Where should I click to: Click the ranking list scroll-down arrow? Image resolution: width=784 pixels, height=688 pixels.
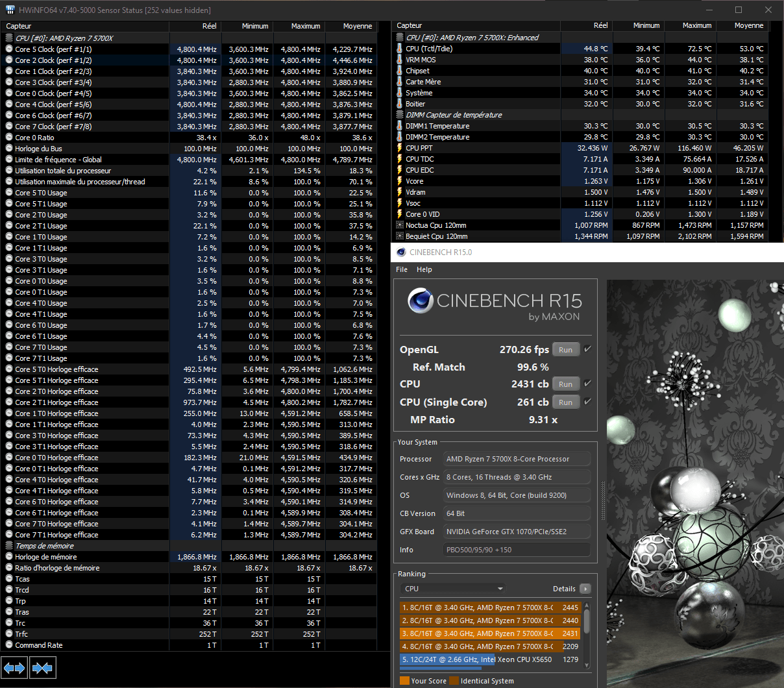[x=587, y=665]
